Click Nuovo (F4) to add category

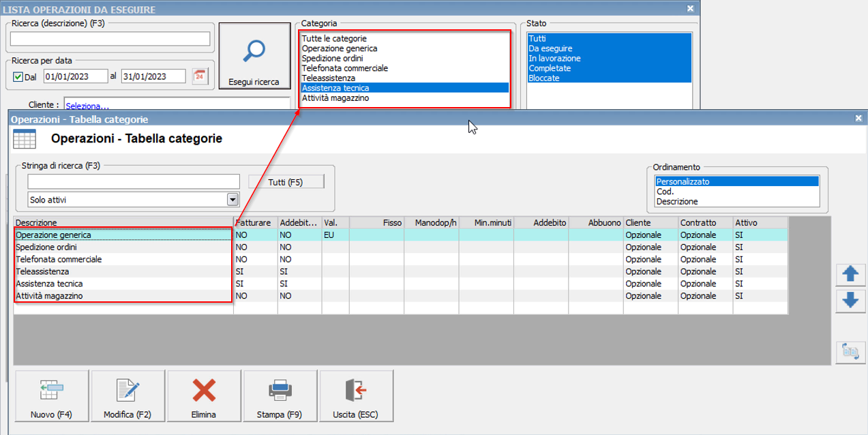point(51,397)
